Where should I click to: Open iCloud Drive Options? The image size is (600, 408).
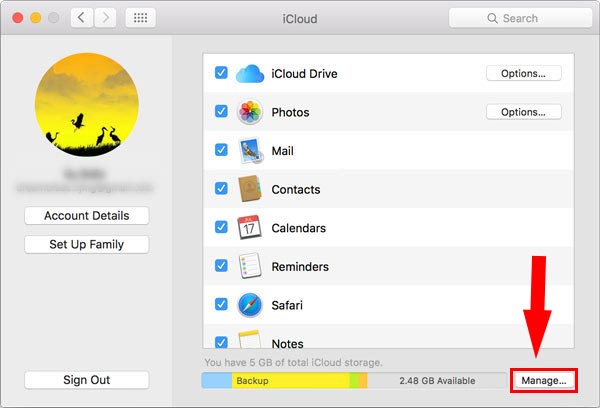pos(523,73)
